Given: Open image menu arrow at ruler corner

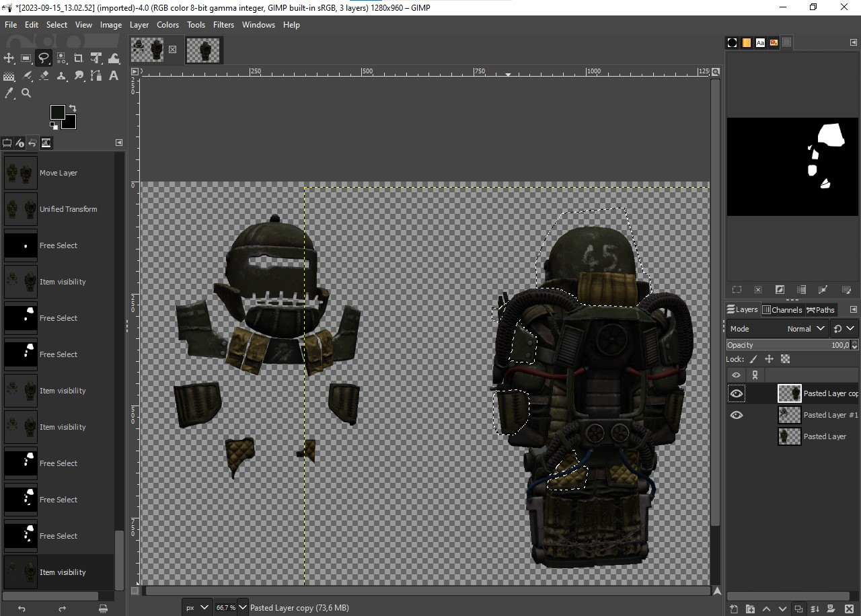Looking at the screenshot, I should [135, 71].
